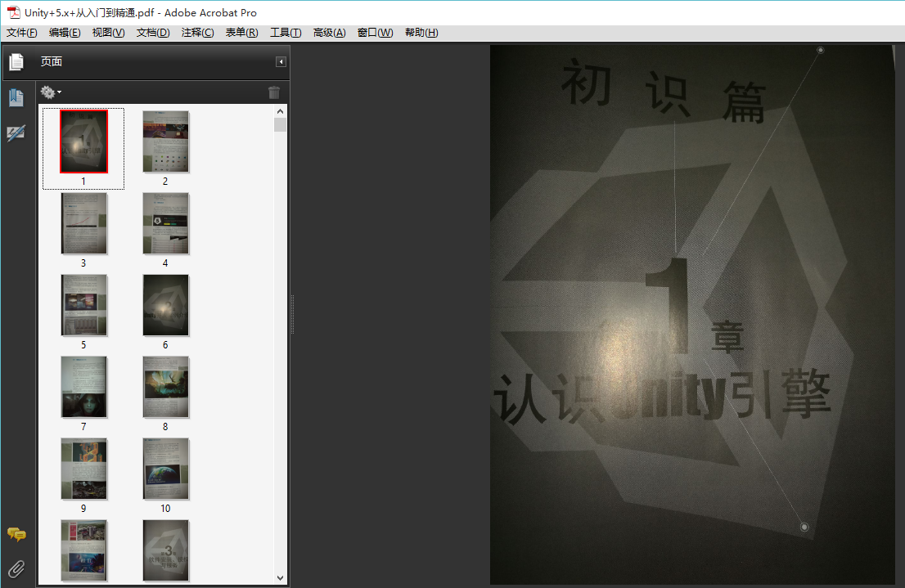The image size is (905, 588).
Task: Select page 7 thumbnail
Action: pos(84,387)
